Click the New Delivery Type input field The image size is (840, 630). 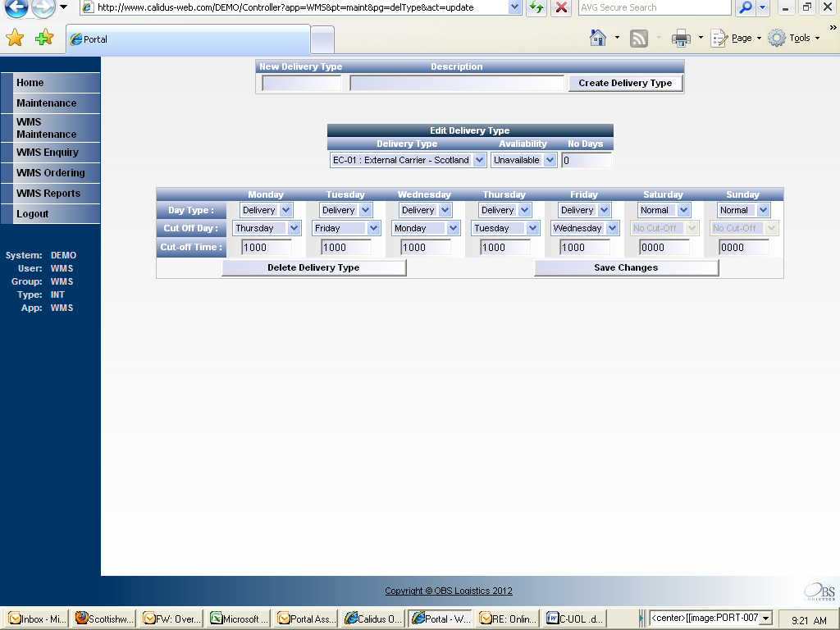[302, 83]
